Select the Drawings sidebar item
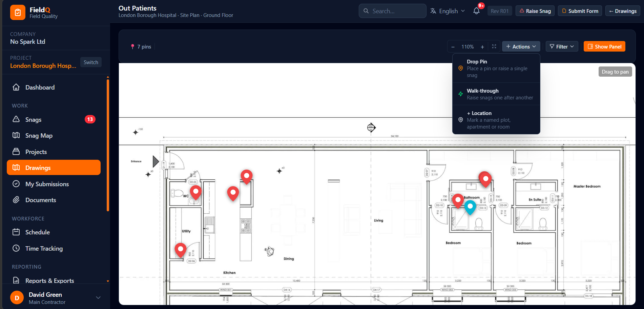This screenshot has height=309, width=644. point(54,168)
